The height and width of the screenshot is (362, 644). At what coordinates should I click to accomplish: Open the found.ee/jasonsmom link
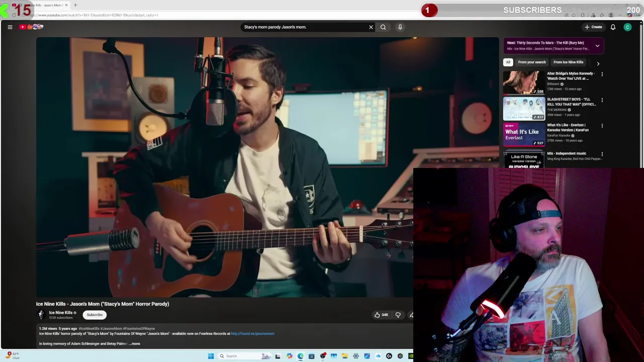[253, 333]
